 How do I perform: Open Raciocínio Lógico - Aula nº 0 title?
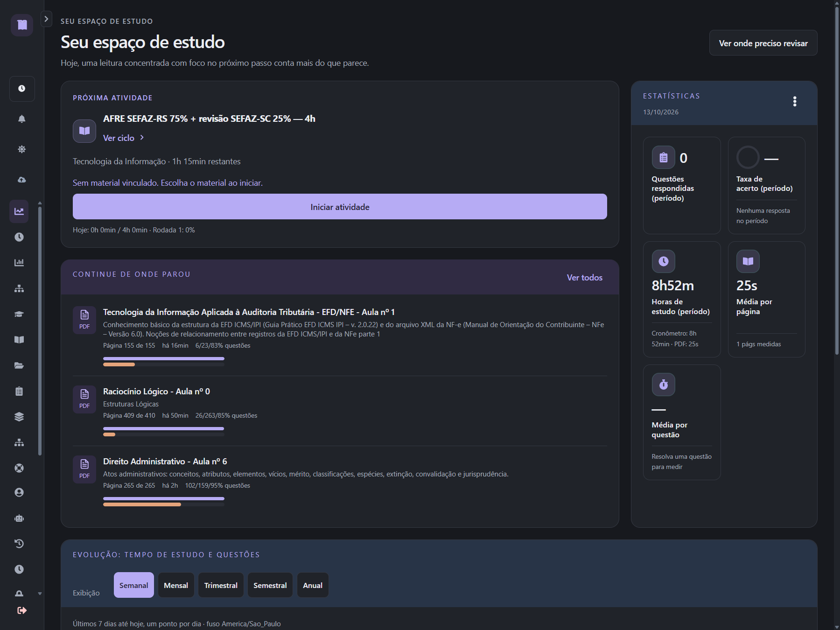click(x=156, y=392)
